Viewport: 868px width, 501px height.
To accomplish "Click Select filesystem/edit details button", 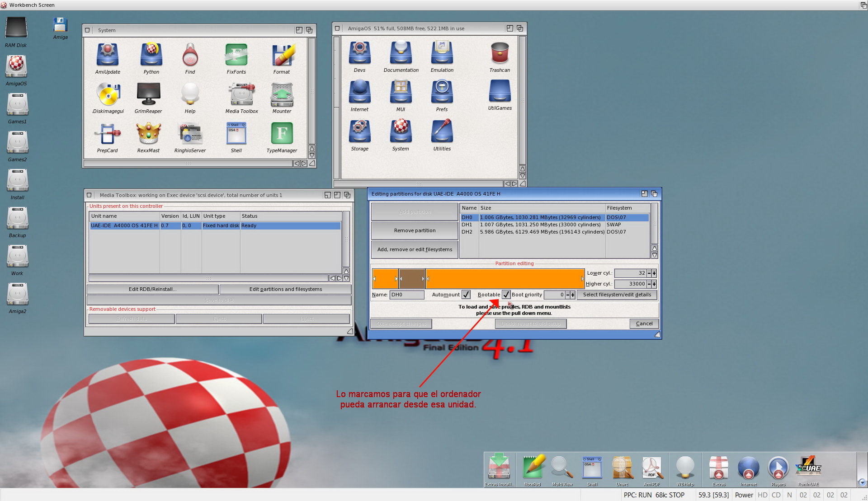I will coord(617,295).
